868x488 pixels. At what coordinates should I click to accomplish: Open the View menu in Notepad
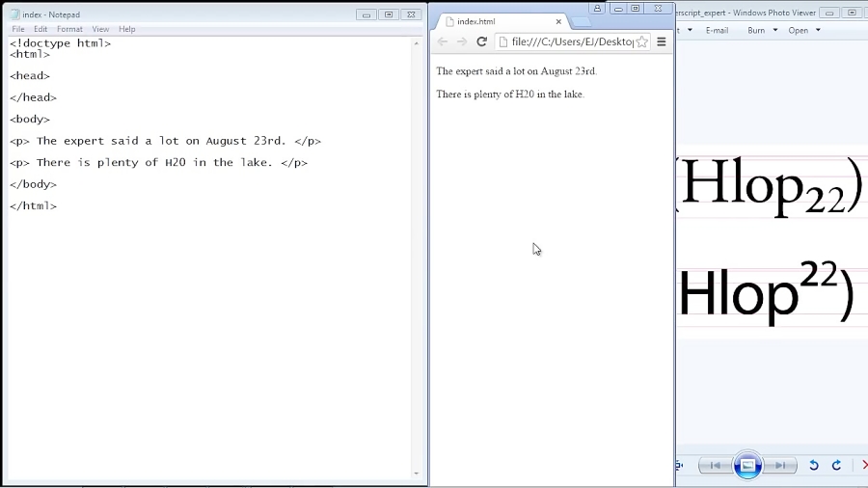click(100, 29)
